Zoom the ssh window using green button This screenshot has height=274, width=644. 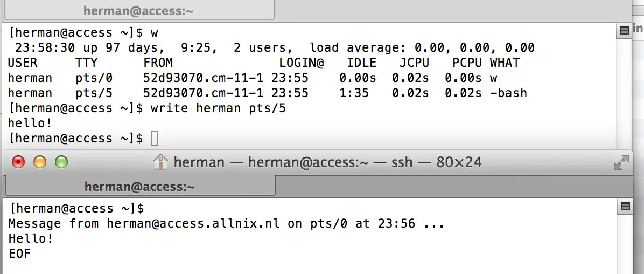pyautogui.click(x=61, y=162)
